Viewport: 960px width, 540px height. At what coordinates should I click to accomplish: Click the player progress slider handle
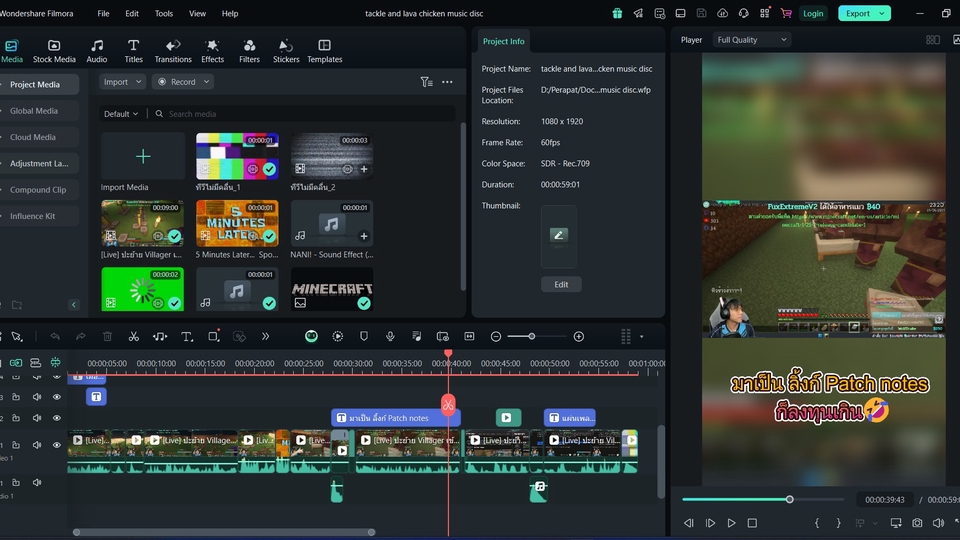(790, 499)
